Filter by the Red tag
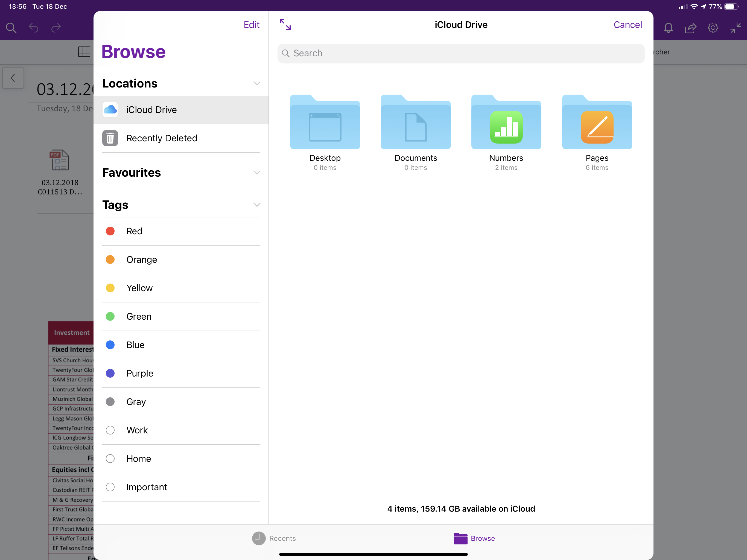 181,231
